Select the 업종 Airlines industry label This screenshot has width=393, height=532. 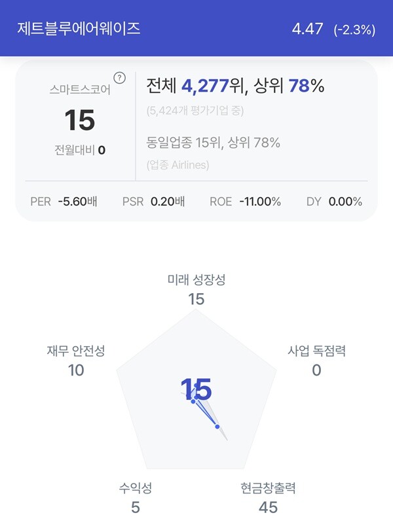pyautogui.click(x=178, y=165)
